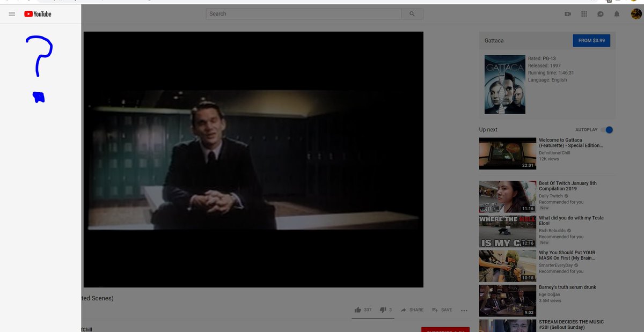Open the Daily Twitch channel name
The image size is (644, 332).
[x=551, y=196]
